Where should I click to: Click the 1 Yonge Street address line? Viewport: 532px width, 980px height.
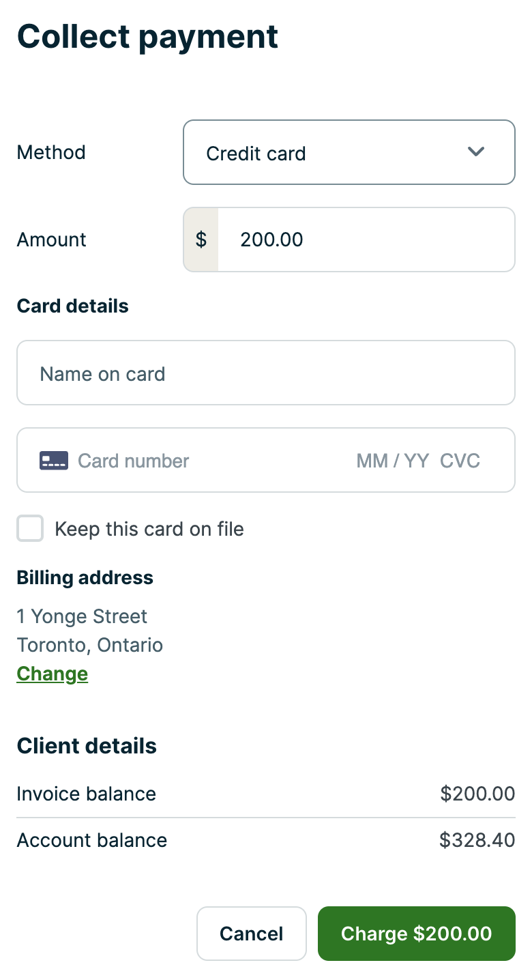coord(82,617)
